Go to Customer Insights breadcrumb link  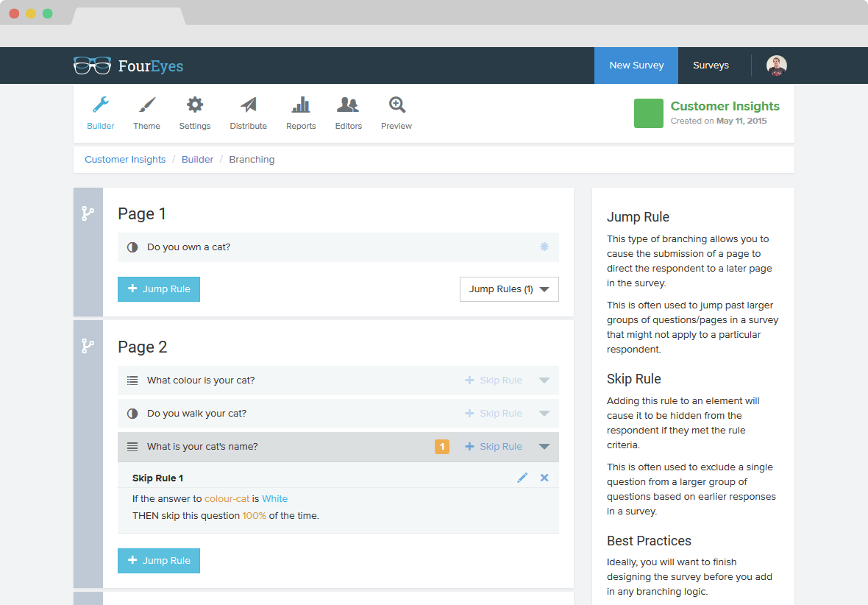(125, 160)
